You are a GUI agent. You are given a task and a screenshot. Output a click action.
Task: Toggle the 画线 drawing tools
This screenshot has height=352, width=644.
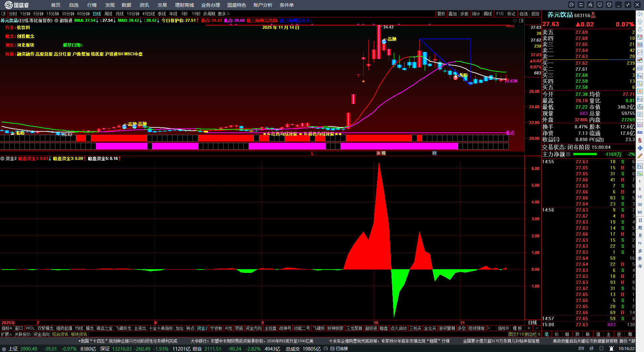[488, 14]
